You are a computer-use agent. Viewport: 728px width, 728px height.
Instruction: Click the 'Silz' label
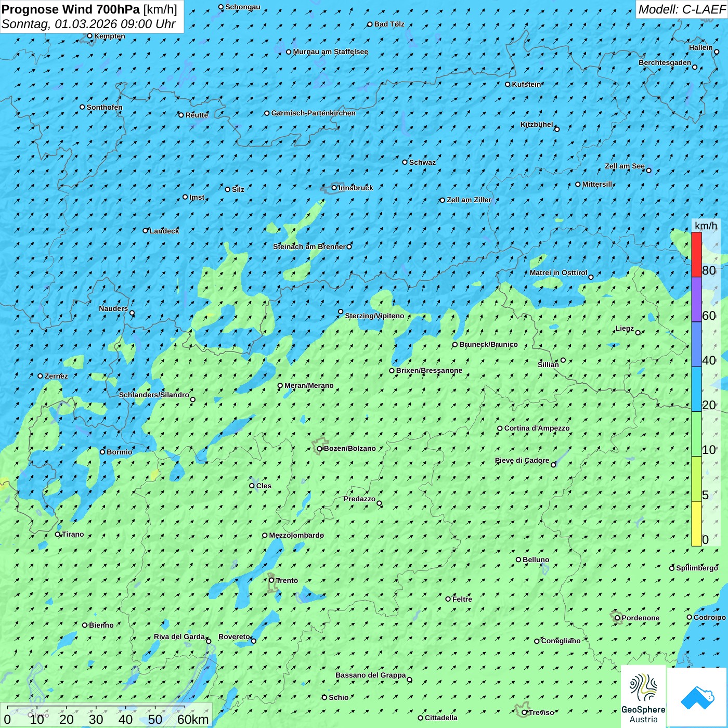(238, 189)
